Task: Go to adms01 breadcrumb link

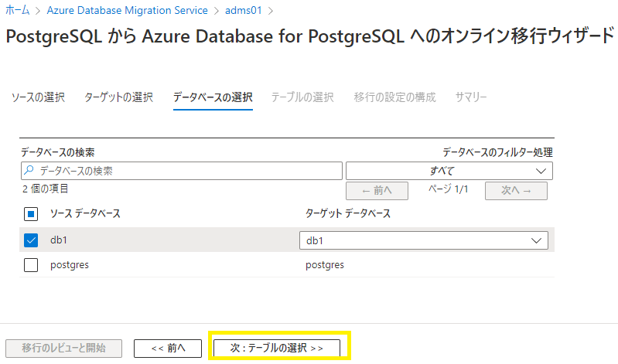Action: click(x=243, y=10)
